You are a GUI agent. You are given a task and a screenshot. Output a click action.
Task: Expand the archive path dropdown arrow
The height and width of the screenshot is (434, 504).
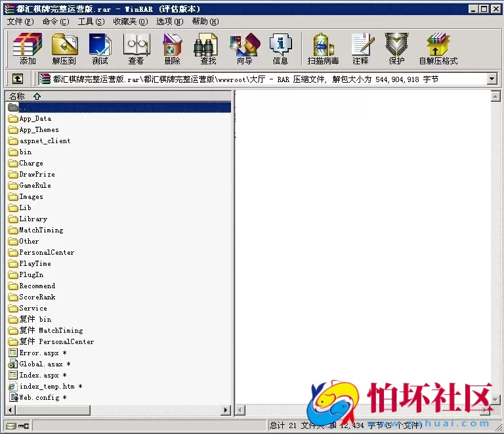tap(492, 79)
